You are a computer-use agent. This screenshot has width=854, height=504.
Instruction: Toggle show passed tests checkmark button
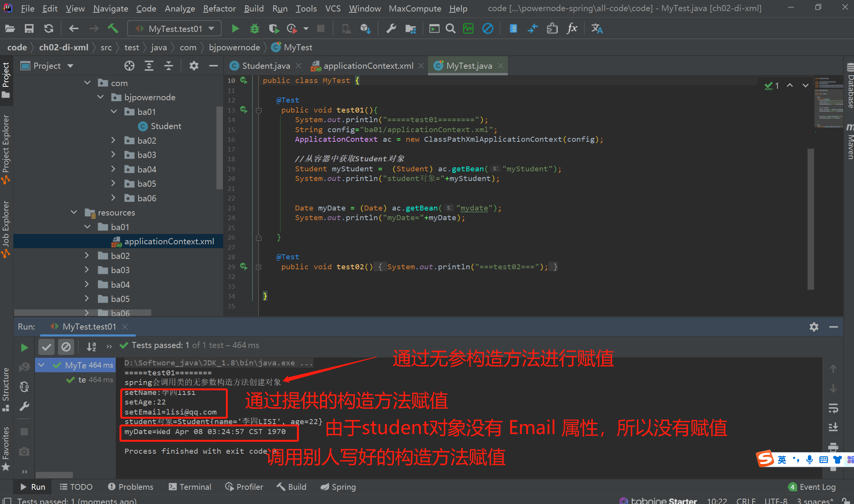(46, 347)
